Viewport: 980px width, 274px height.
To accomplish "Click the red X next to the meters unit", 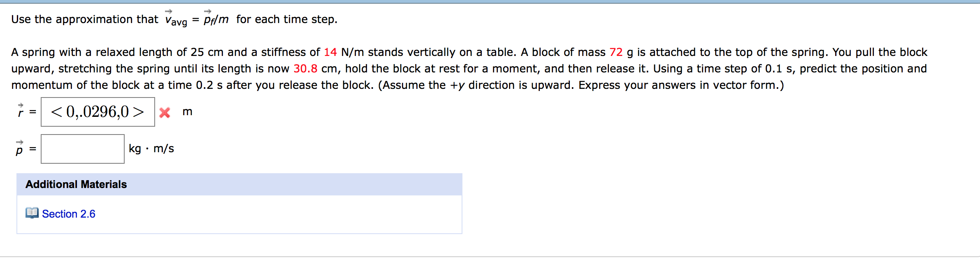I will 164,112.
